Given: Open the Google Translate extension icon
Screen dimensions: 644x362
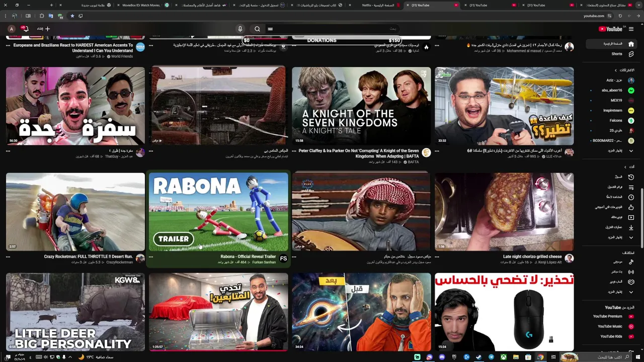Looking at the screenshot, I should point(51,16).
